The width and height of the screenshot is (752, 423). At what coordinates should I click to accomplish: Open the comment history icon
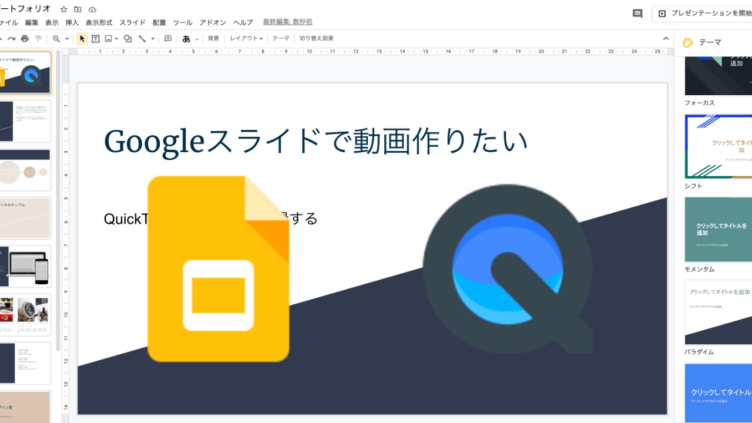point(637,13)
